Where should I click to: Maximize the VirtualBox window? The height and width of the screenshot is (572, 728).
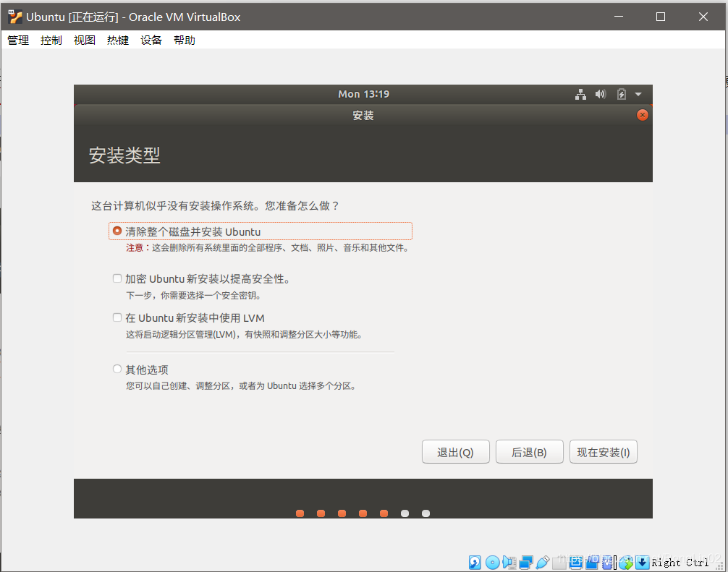(x=660, y=17)
